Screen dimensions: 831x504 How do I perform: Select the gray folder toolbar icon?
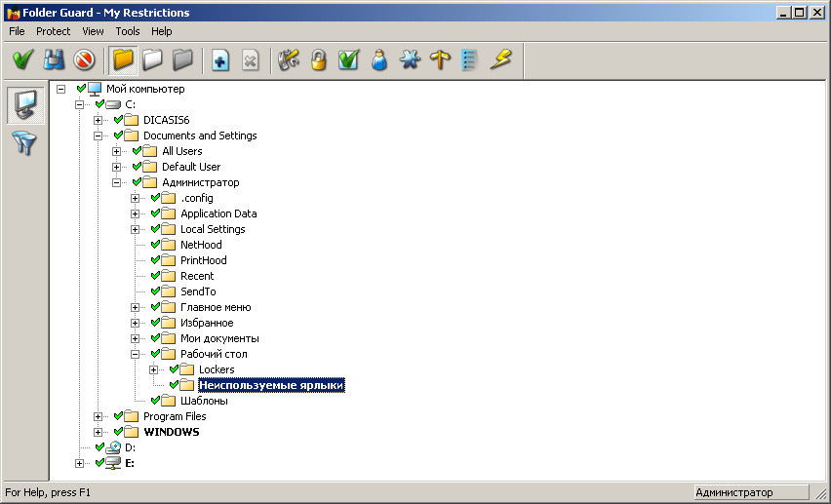coord(182,59)
